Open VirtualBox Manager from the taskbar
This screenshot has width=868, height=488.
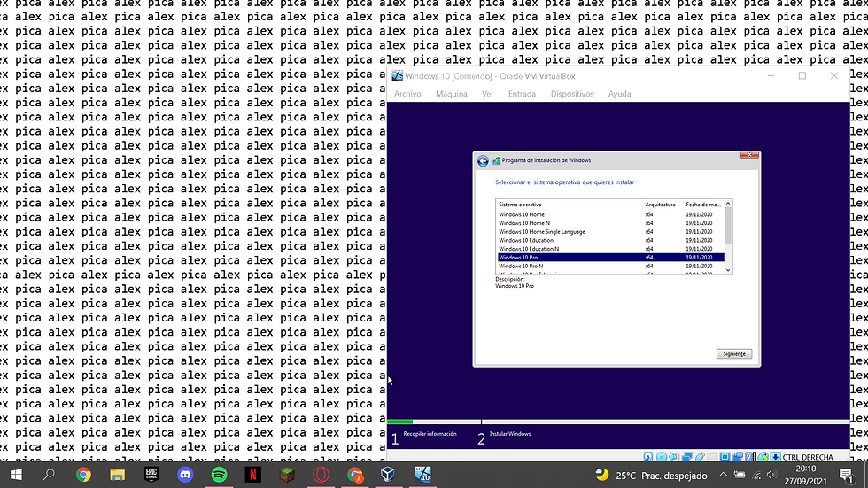click(x=388, y=475)
